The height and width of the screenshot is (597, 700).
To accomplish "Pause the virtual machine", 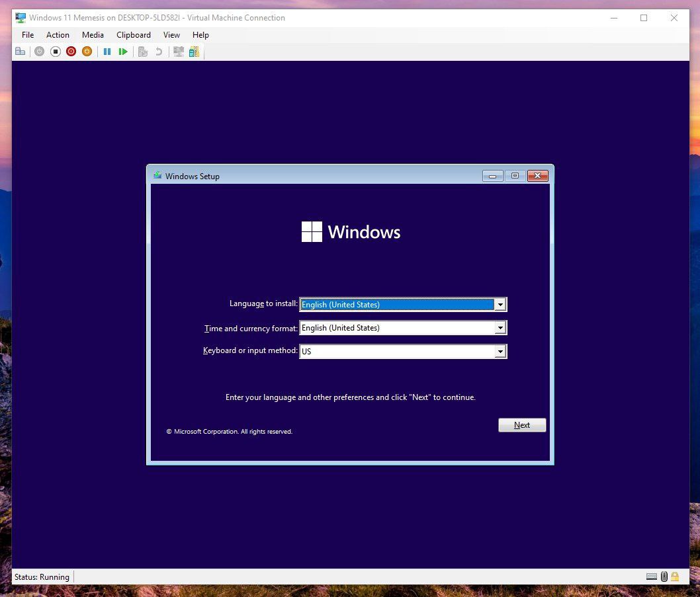I will click(107, 52).
